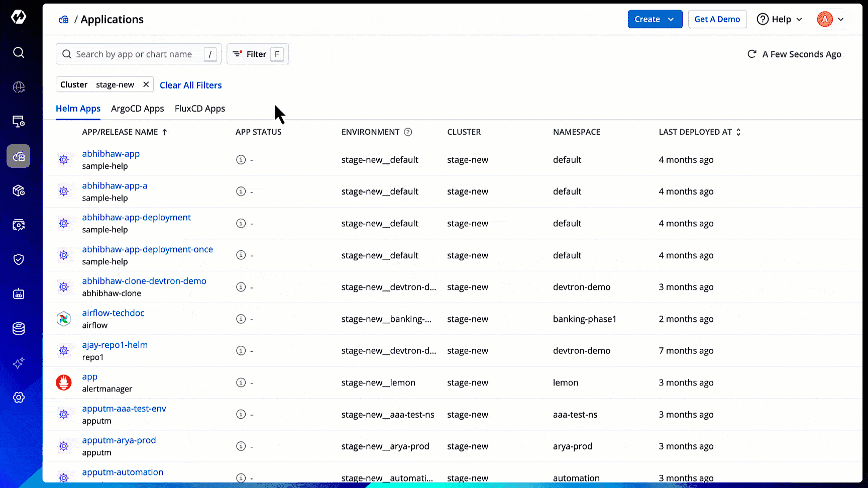Click the bot icon in the sidebar
Image resolution: width=868 pixels, height=488 pixels.
coord(19,294)
